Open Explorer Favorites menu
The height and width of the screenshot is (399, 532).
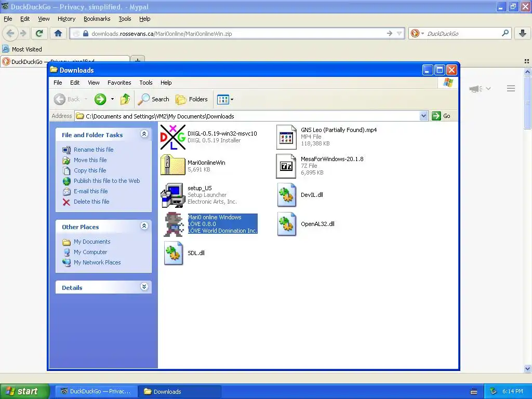(x=119, y=83)
